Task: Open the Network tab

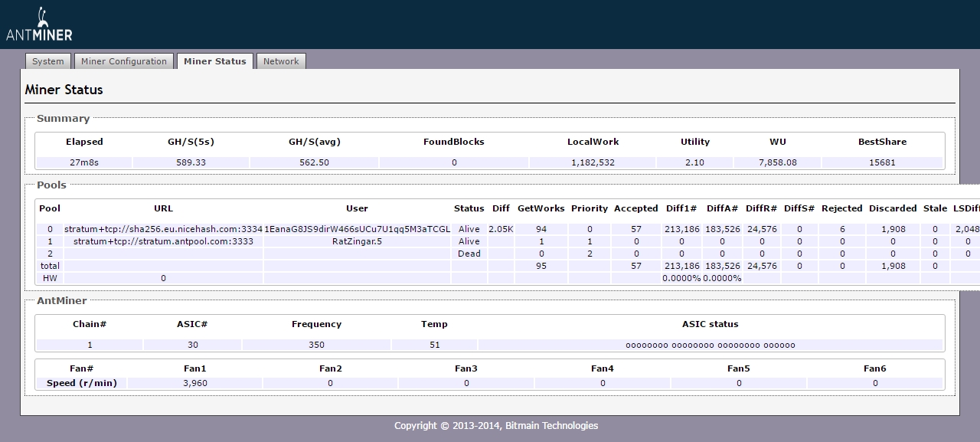Action: pos(281,61)
